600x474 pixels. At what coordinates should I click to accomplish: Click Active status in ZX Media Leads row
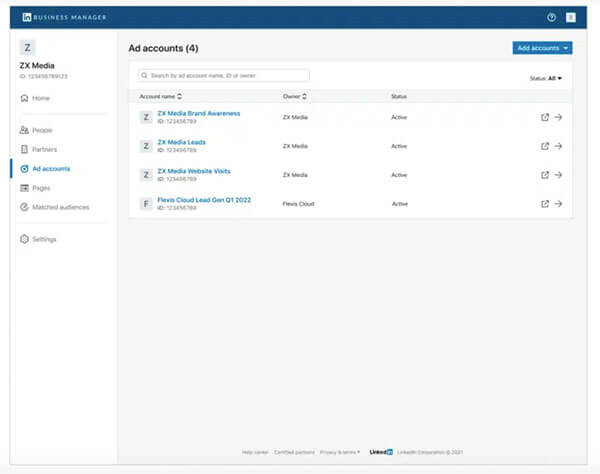[399, 146]
